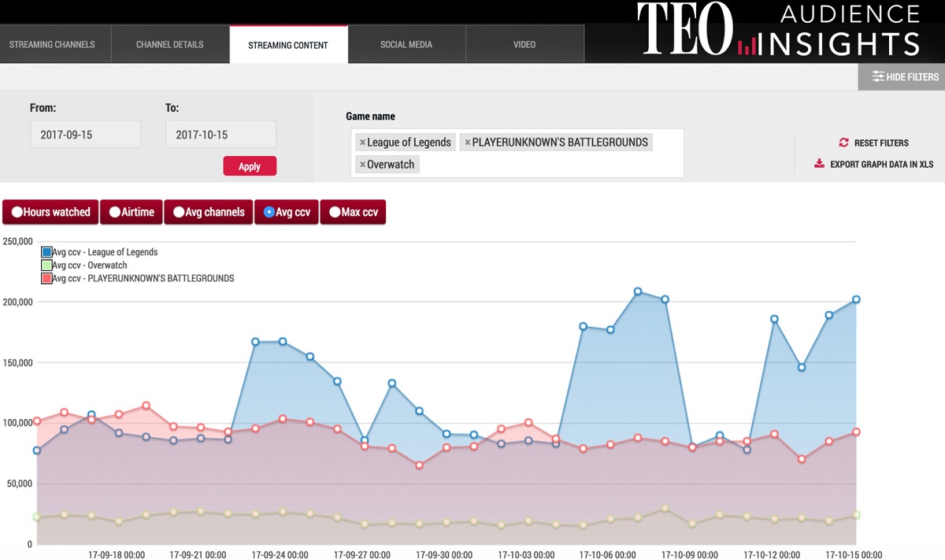Click the sliders icon beside Hide Filters

878,77
